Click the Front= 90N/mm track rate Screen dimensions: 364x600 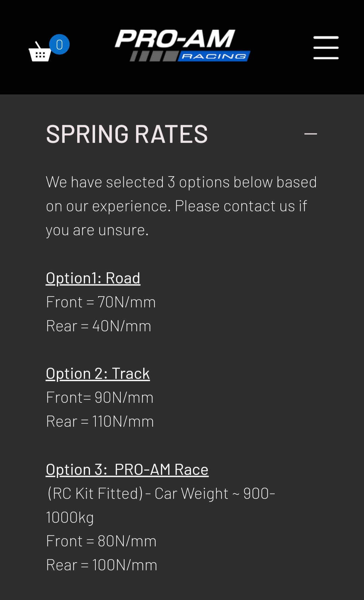click(x=99, y=397)
